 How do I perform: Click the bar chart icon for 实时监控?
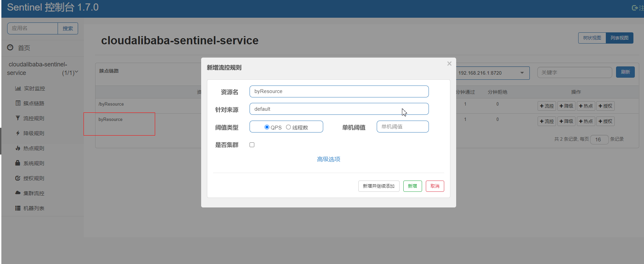[18, 88]
